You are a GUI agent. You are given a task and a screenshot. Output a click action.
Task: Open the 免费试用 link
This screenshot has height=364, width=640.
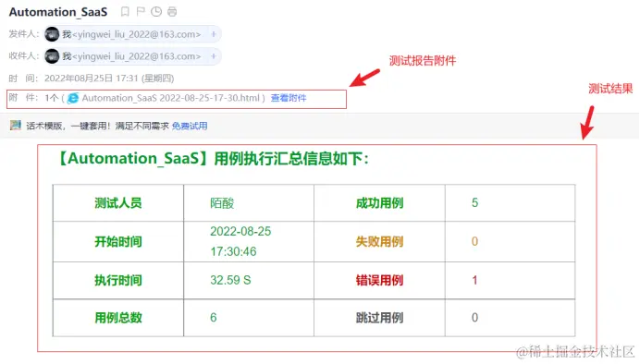click(x=190, y=126)
